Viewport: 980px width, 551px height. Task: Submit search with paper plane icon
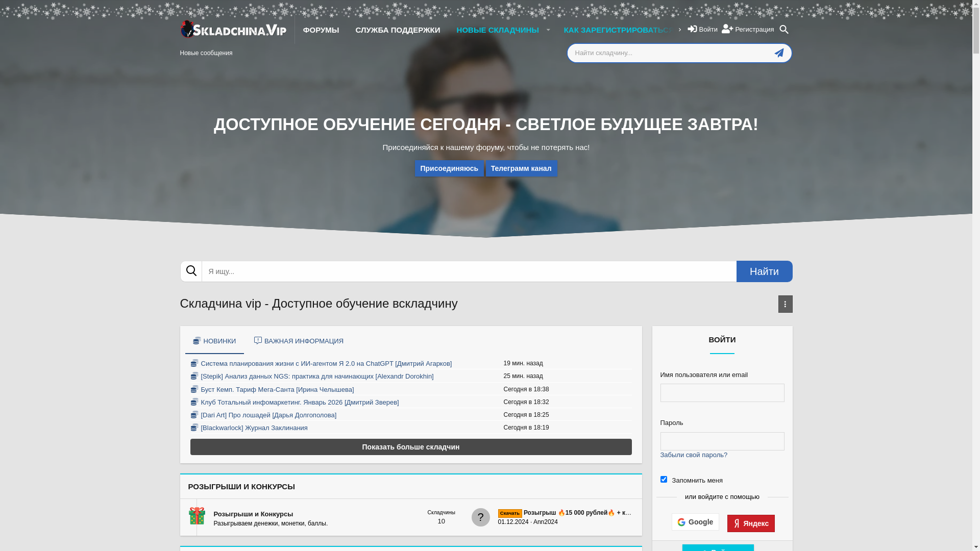[x=779, y=53]
